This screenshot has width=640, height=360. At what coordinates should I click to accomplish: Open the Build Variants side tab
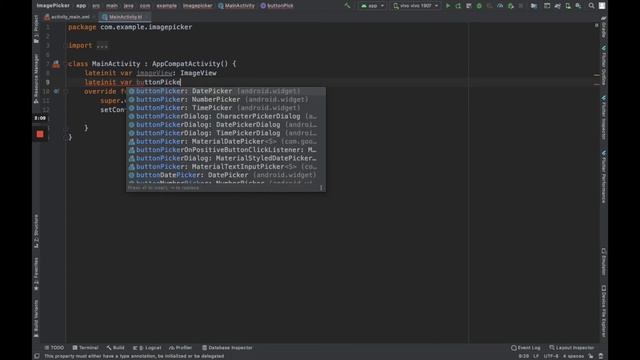pyautogui.click(x=36, y=318)
